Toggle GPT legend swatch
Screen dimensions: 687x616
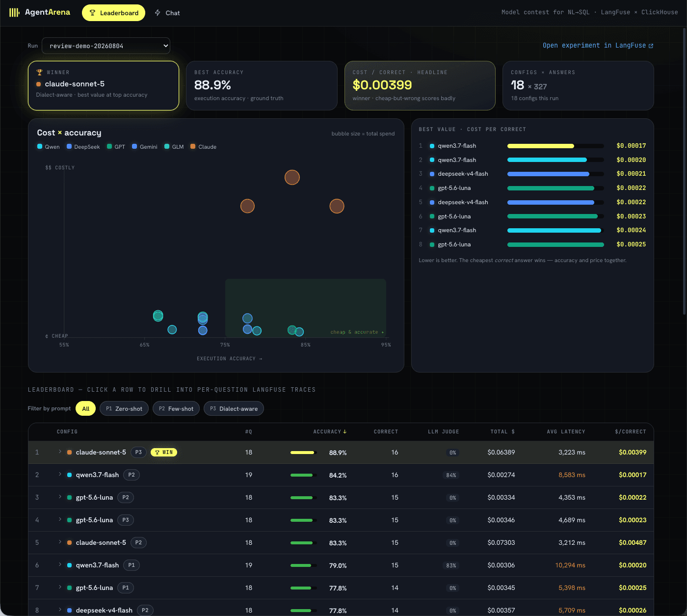click(x=109, y=146)
